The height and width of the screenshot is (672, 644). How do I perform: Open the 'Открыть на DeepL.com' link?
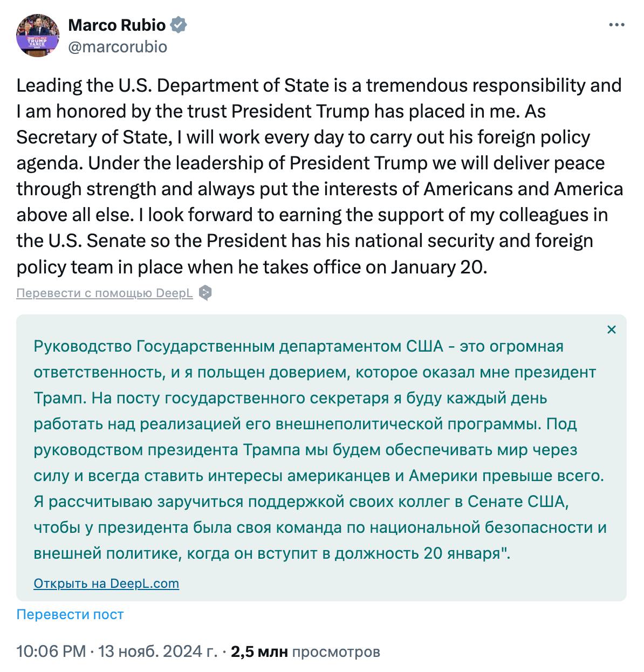106,584
